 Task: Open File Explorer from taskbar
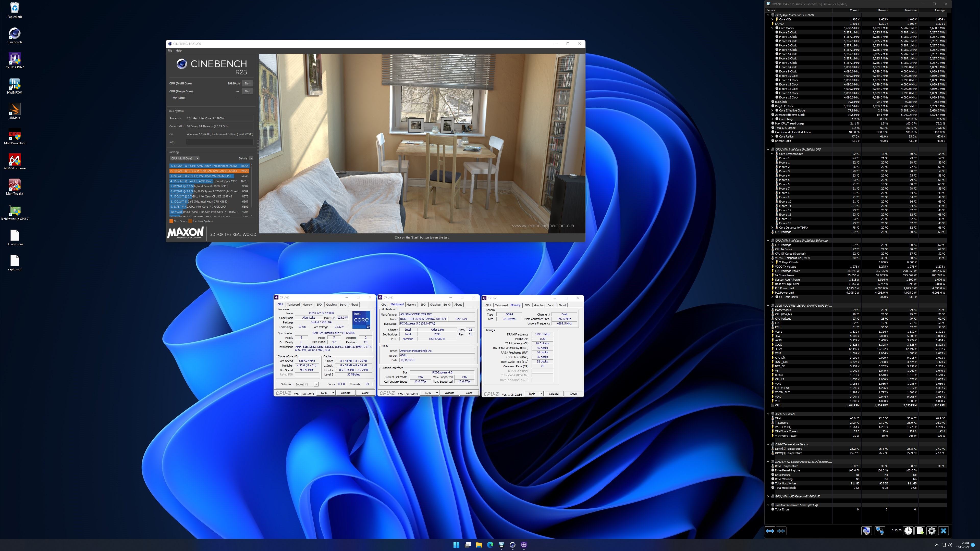tap(479, 545)
